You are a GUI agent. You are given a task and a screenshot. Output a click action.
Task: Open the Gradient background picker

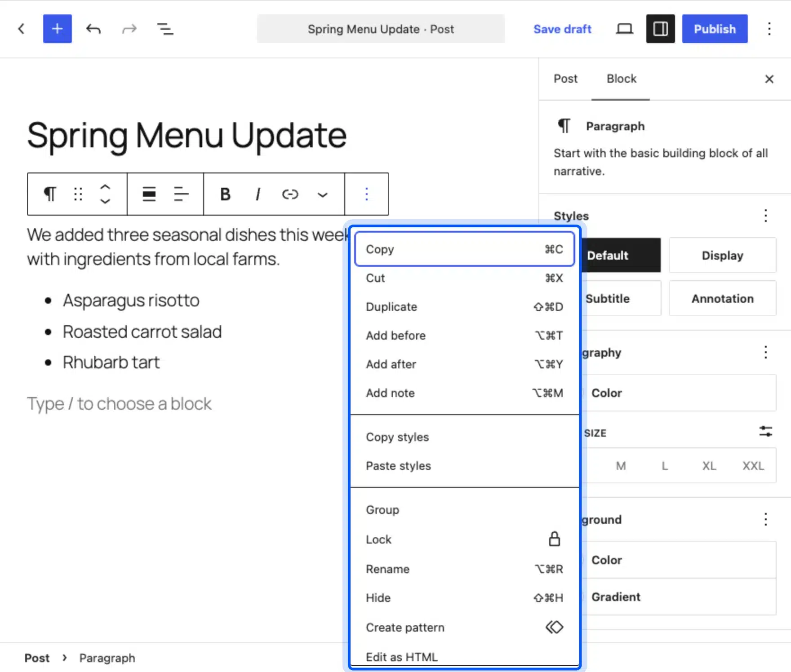[x=679, y=597]
